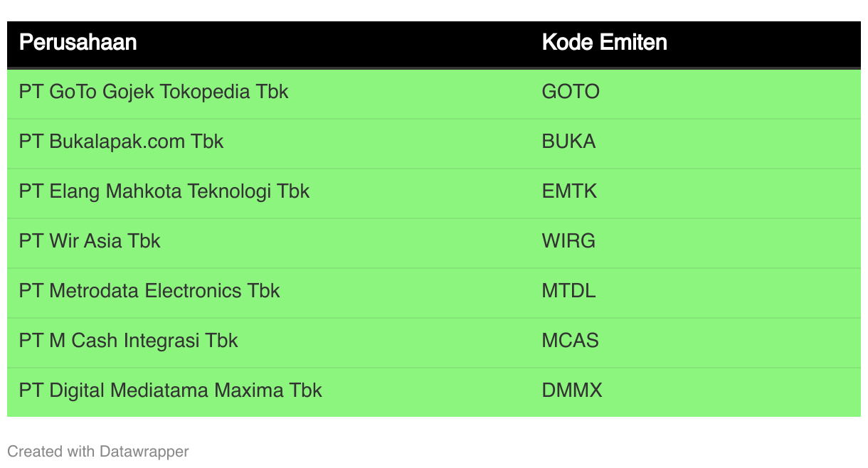
Task: Click PT Digital Mediatama Maxima Tbk entry
Action: [171, 390]
